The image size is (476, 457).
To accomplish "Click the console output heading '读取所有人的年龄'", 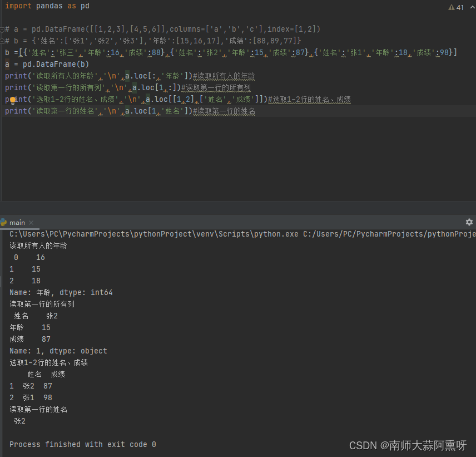I will (x=38, y=245).
